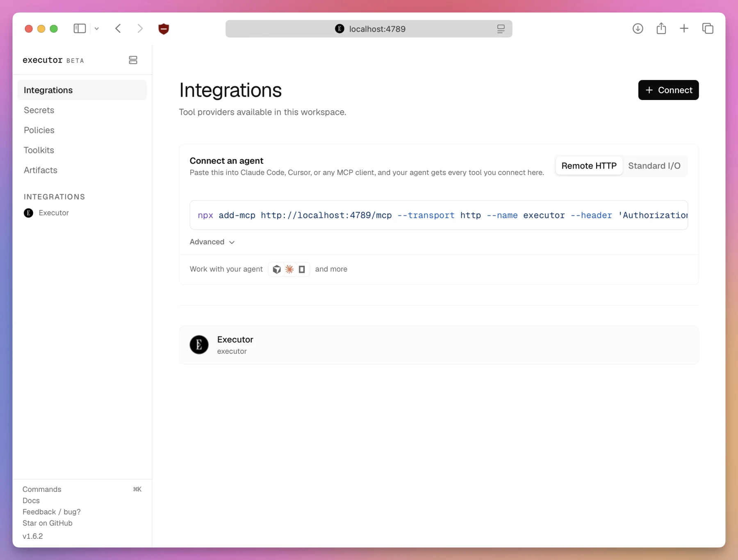The height and width of the screenshot is (560, 738).
Task: Click the Share icon in toolbar
Action: pyautogui.click(x=661, y=28)
